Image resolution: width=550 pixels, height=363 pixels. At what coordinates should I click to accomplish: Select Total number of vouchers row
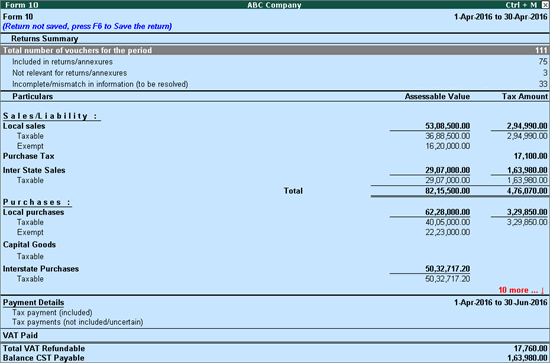pyautogui.click(x=275, y=50)
